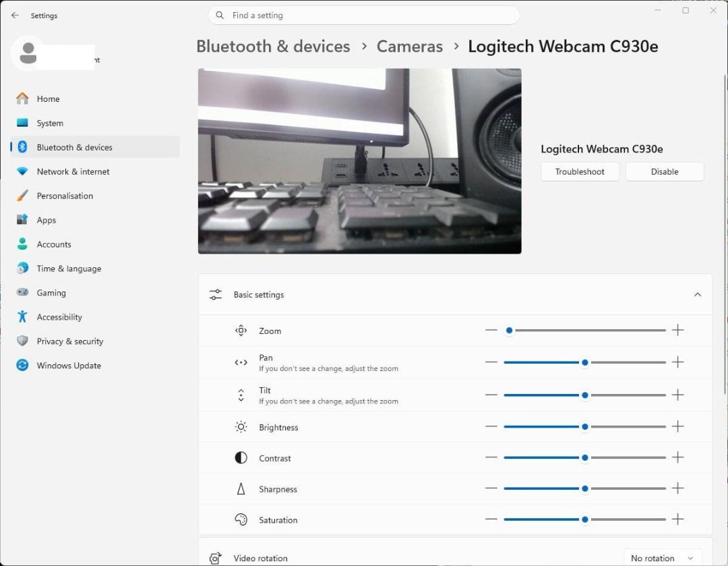This screenshot has height=566, width=728.
Task: Decrease Zoom with minus button
Action: (491, 331)
